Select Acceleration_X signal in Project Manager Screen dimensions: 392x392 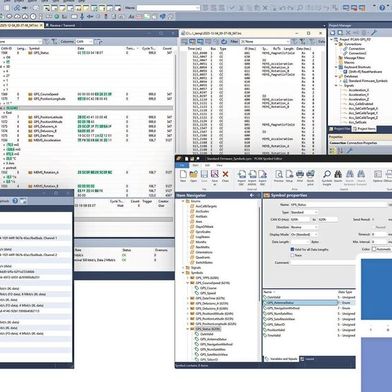point(359,90)
